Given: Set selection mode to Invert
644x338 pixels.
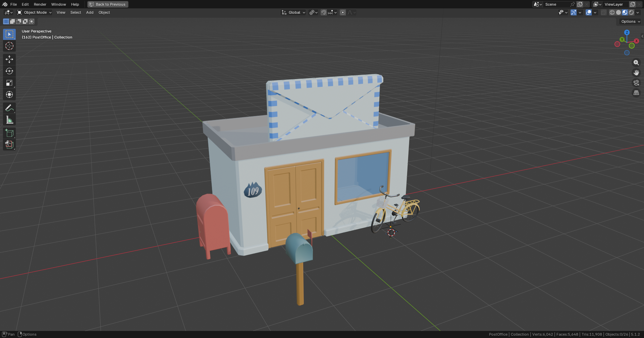Looking at the screenshot, I should [25, 21].
